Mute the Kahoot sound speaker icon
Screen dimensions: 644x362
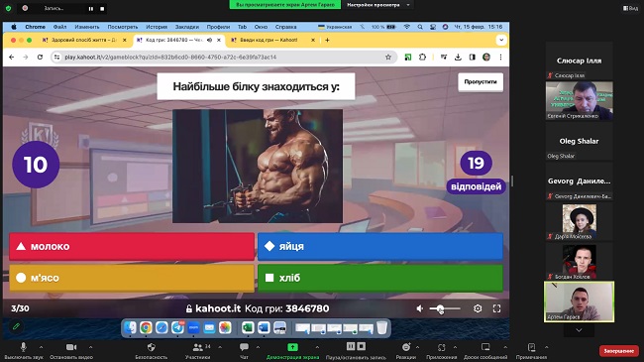419,308
